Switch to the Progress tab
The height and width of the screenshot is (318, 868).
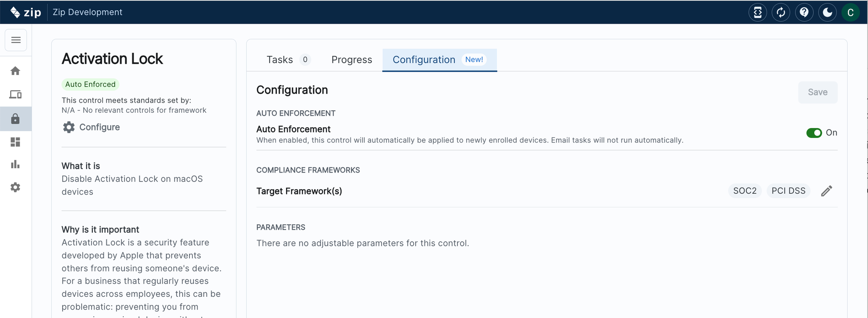point(351,60)
